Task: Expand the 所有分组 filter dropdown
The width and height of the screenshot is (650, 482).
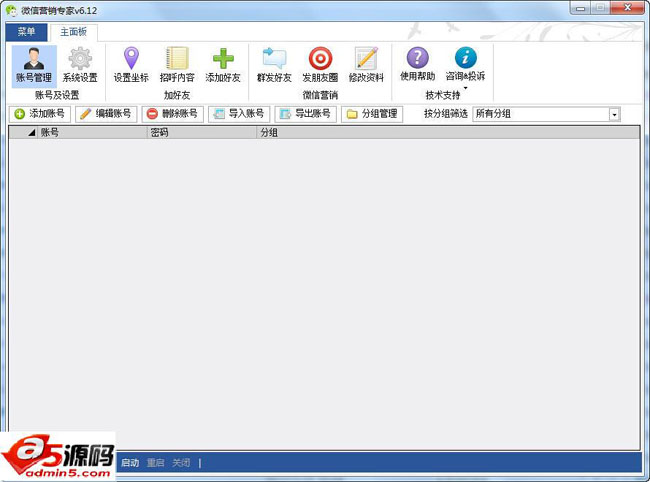Action: (x=614, y=114)
